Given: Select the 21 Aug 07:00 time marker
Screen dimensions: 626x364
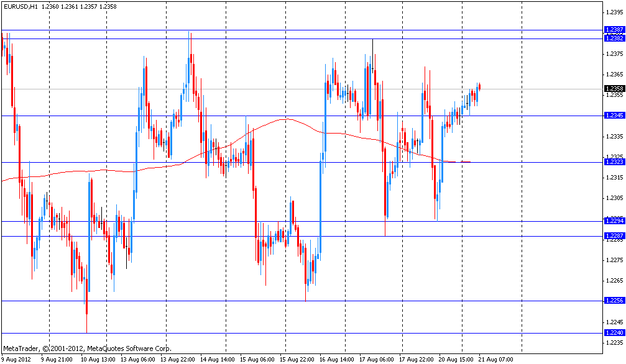Looking at the screenshot, I should (x=495, y=359).
